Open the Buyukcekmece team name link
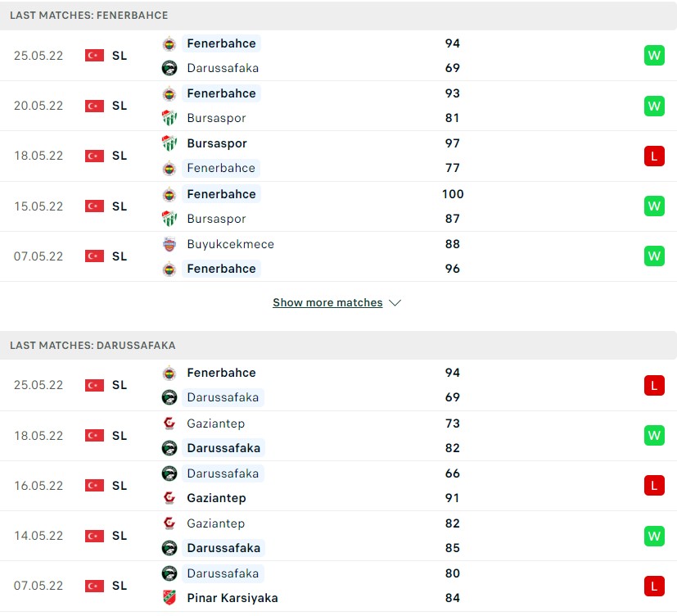 click(231, 244)
